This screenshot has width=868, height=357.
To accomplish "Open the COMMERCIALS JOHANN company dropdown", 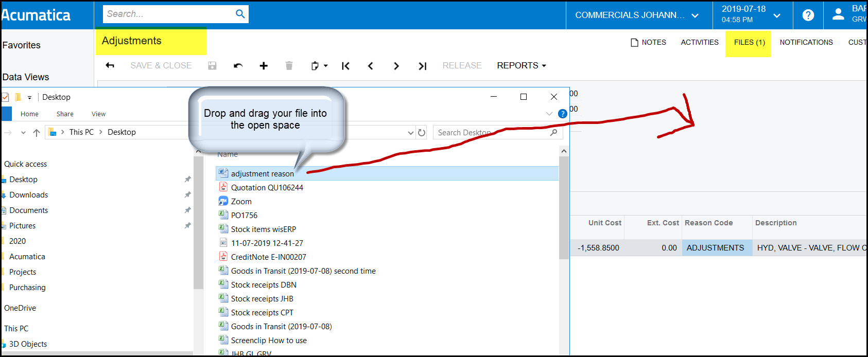I will pyautogui.click(x=636, y=15).
